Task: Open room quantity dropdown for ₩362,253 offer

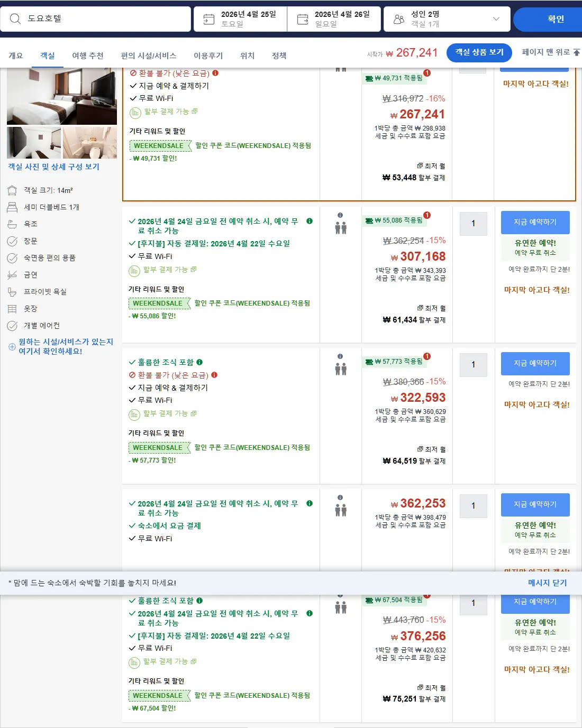Action: coord(474,506)
